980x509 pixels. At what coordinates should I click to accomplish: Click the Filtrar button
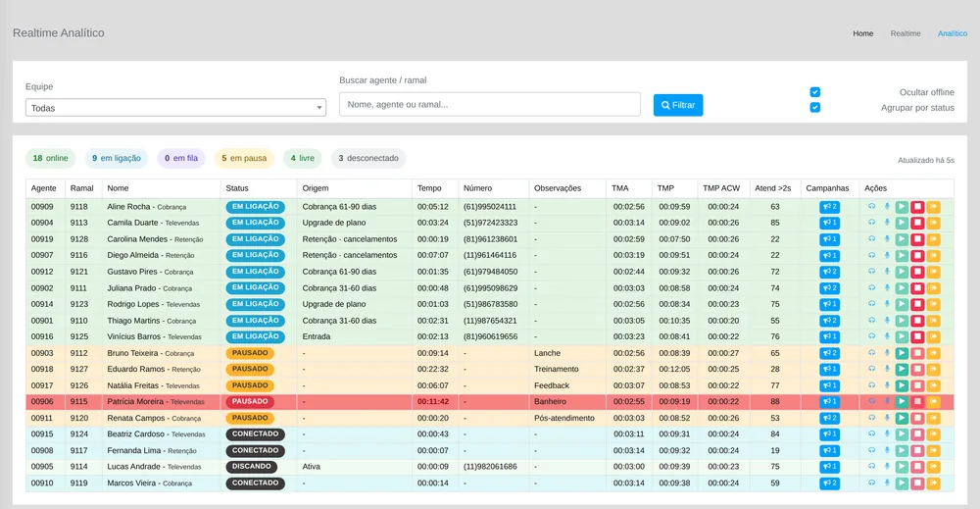(x=678, y=105)
